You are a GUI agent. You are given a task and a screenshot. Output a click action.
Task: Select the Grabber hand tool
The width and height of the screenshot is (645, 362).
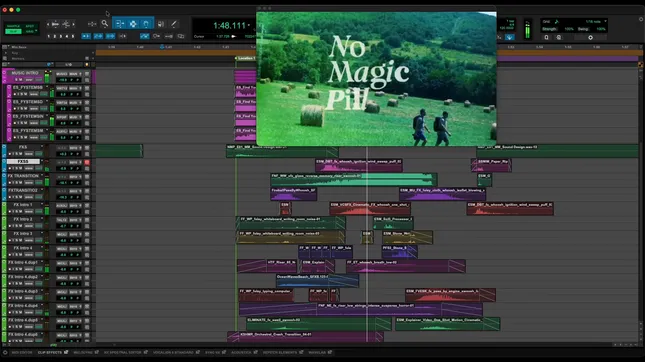point(146,24)
